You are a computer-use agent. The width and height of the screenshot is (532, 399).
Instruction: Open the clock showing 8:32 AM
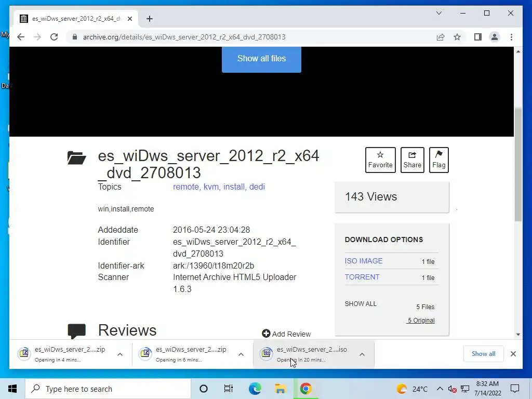(x=487, y=389)
